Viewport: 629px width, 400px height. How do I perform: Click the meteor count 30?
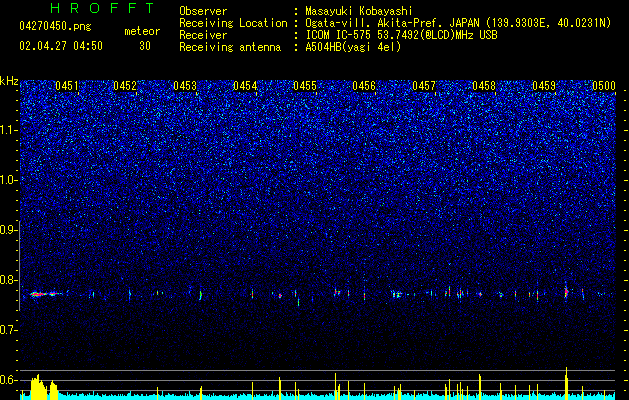145,46
